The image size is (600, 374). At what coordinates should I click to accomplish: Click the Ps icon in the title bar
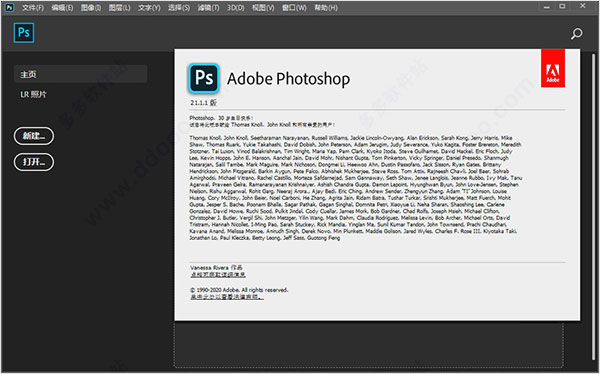9,7
